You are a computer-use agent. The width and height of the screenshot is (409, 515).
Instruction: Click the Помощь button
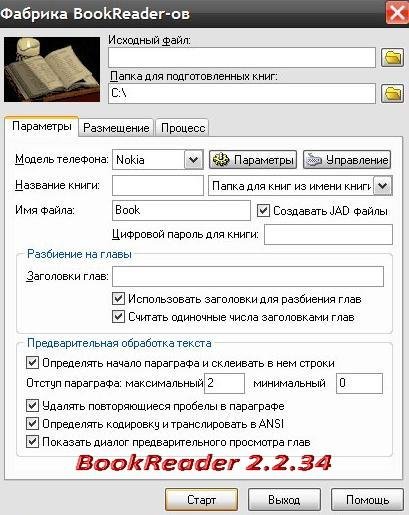pos(367,499)
